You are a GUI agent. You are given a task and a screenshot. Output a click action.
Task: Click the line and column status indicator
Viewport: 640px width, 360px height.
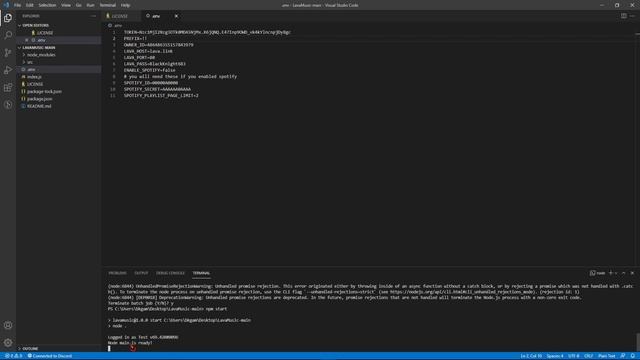(x=531, y=356)
